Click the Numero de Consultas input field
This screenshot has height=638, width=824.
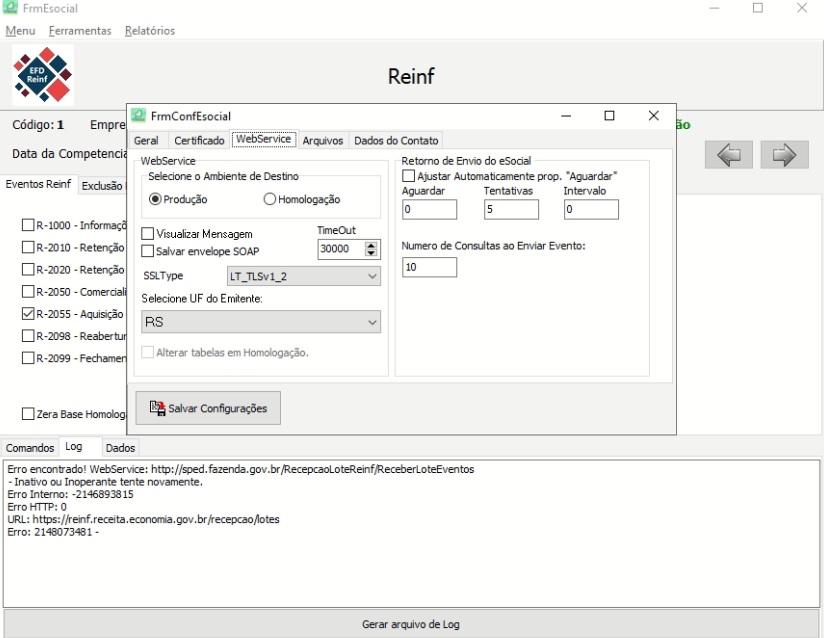429,267
